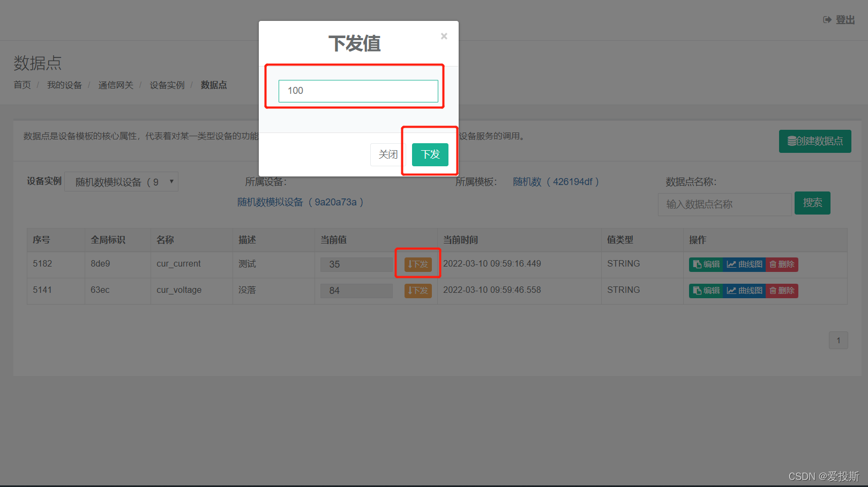Open 通信网关 breadcrumb link
Viewport: 868px width, 487px height.
click(x=116, y=85)
